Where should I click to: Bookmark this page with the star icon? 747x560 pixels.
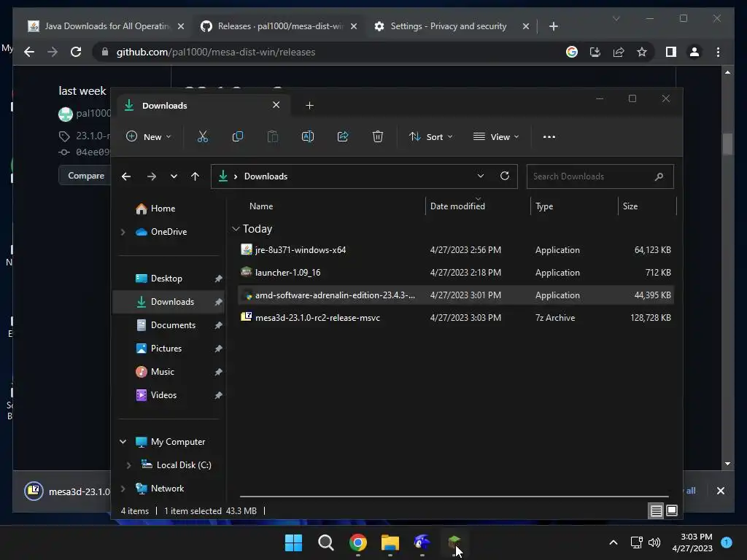[x=642, y=52]
